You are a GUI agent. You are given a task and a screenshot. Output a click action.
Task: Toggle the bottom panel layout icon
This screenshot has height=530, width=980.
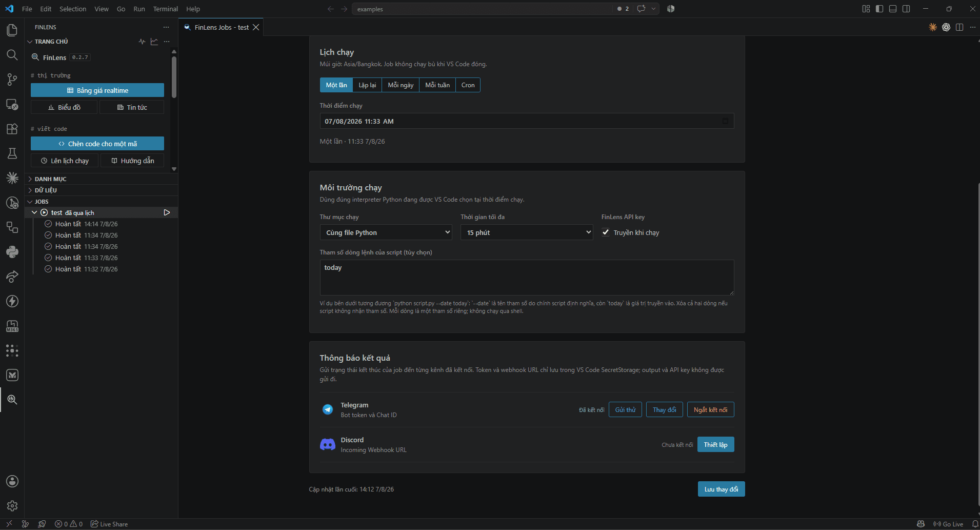[893, 9]
